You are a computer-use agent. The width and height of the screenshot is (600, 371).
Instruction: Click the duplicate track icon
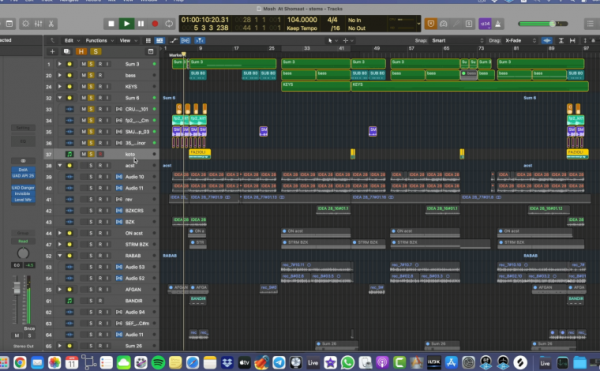point(67,51)
